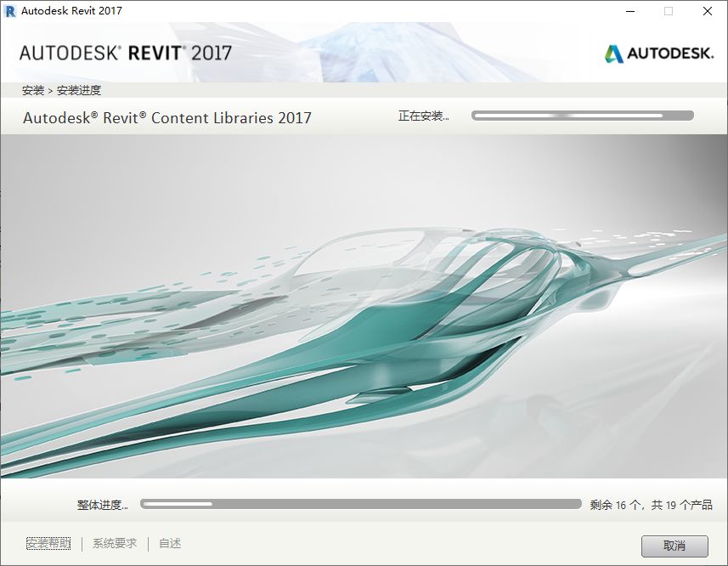The image size is (728, 566).
Task: Click the Autodesk logo at top right
Action: (658, 54)
